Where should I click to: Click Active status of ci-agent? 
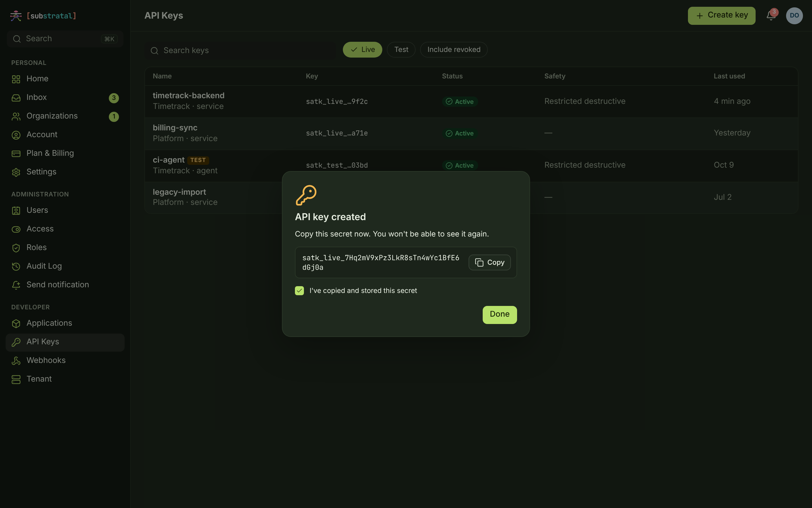coord(460,166)
